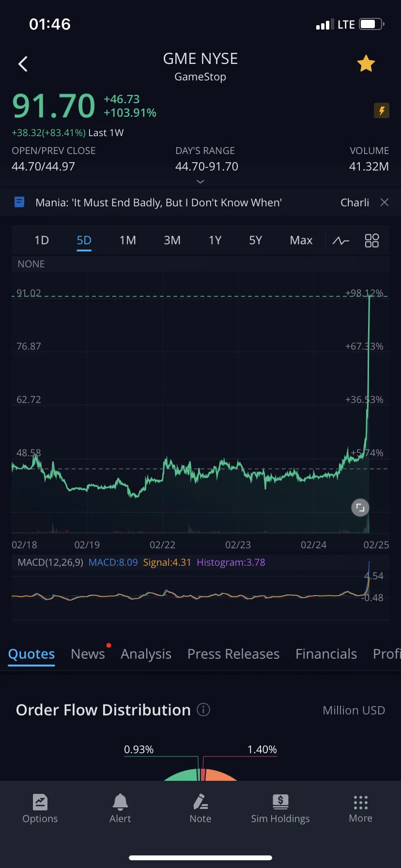Viewport: 401px width, 868px height.
Task: Tap the 02/22 date on chart axis
Action: pos(162,545)
